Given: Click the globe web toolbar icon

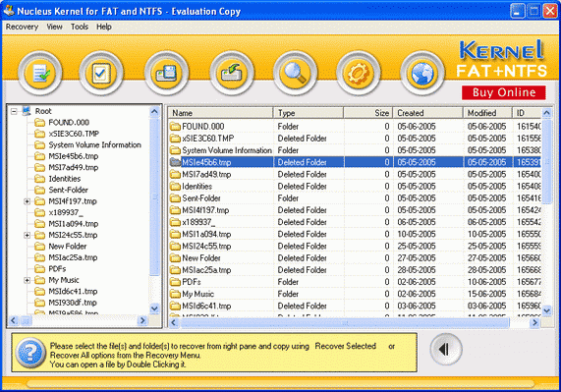Looking at the screenshot, I should pos(422,73).
